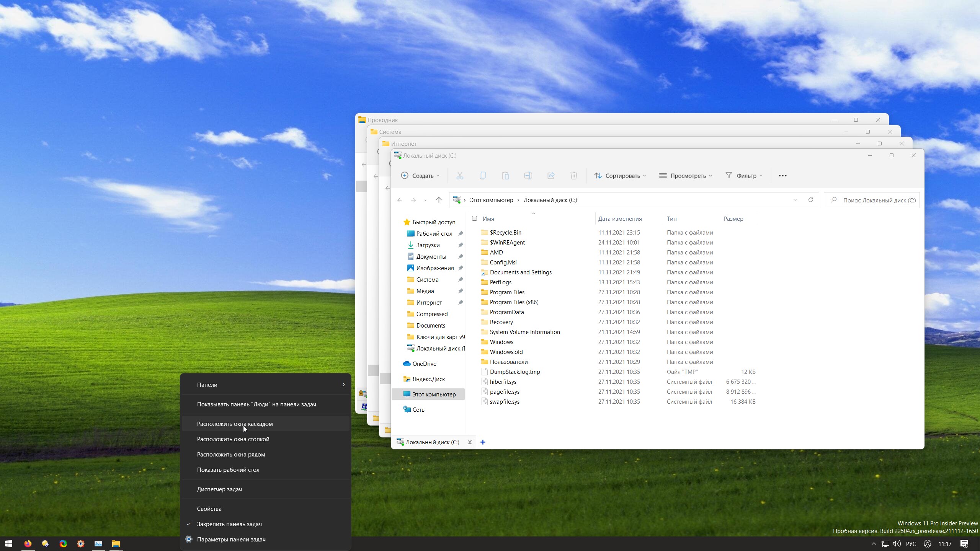Open Загрузки in quick access
980x551 pixels.
(428, 245)
